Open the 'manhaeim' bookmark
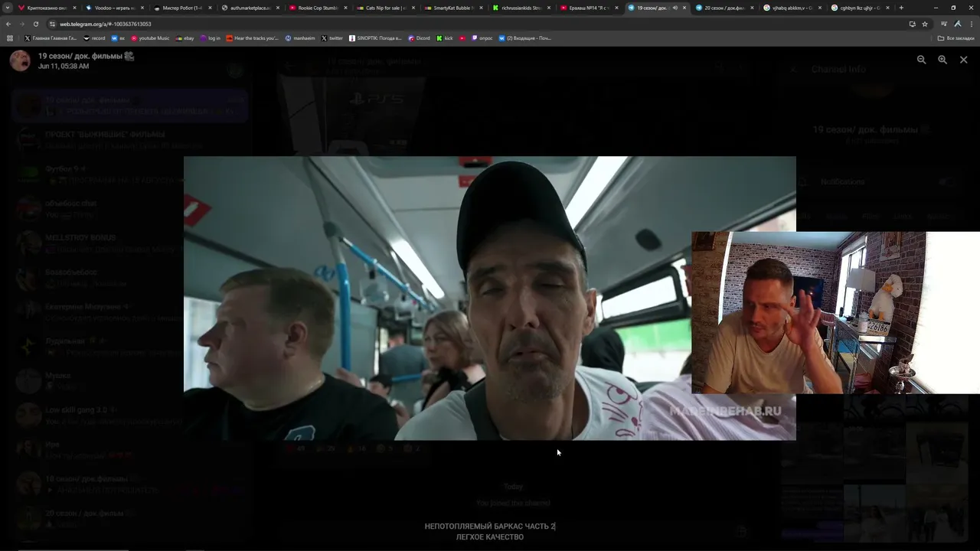The height and width of the screenshot is (551, 980). (300, 38)
